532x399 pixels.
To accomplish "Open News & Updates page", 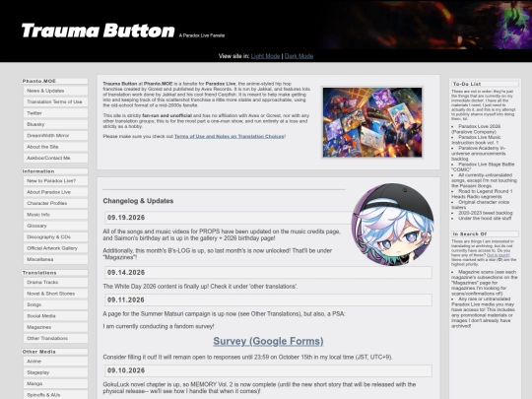I will pyautogui.click(x=55, y=91).
